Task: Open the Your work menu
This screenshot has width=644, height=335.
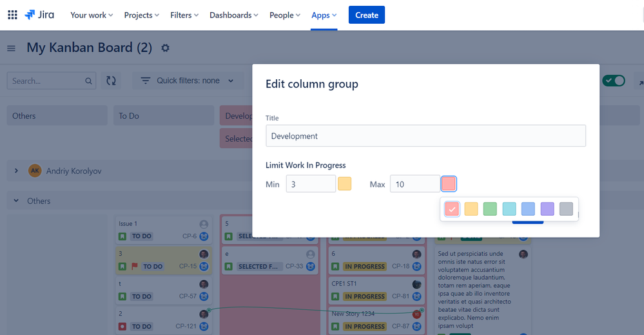Action: click(x=92, y=15)
